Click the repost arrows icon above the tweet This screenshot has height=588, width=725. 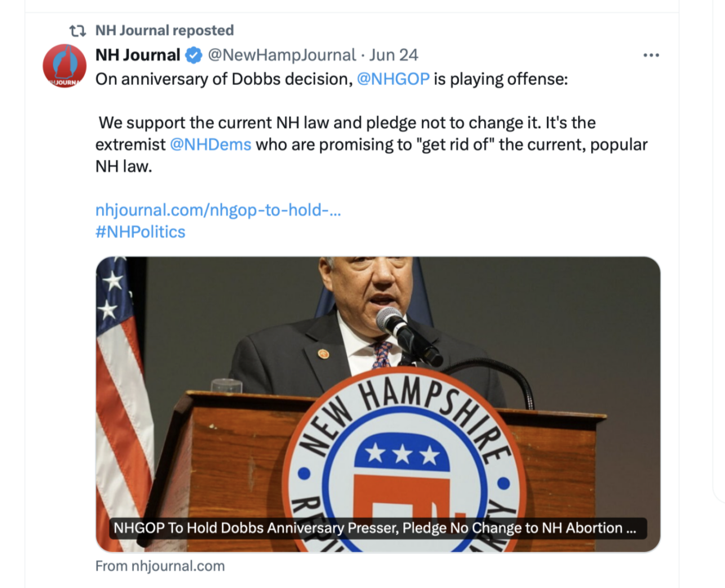coord(78,31)
